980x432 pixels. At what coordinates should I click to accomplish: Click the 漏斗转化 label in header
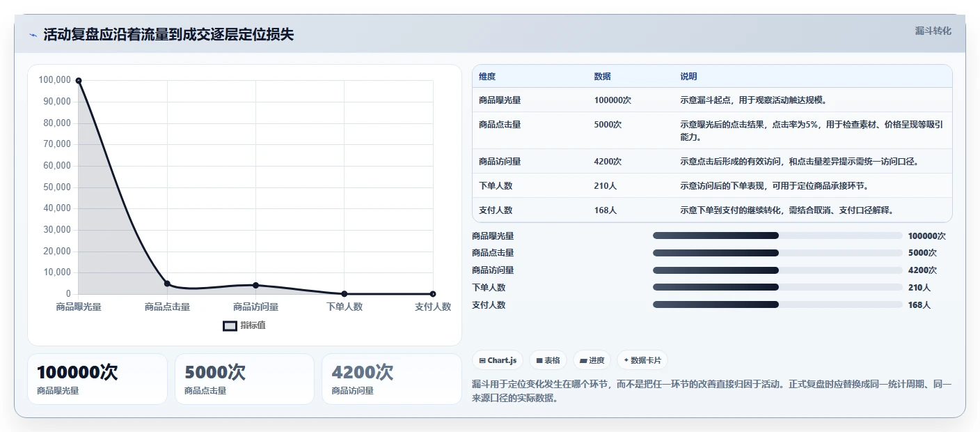[x=933, y=31]
